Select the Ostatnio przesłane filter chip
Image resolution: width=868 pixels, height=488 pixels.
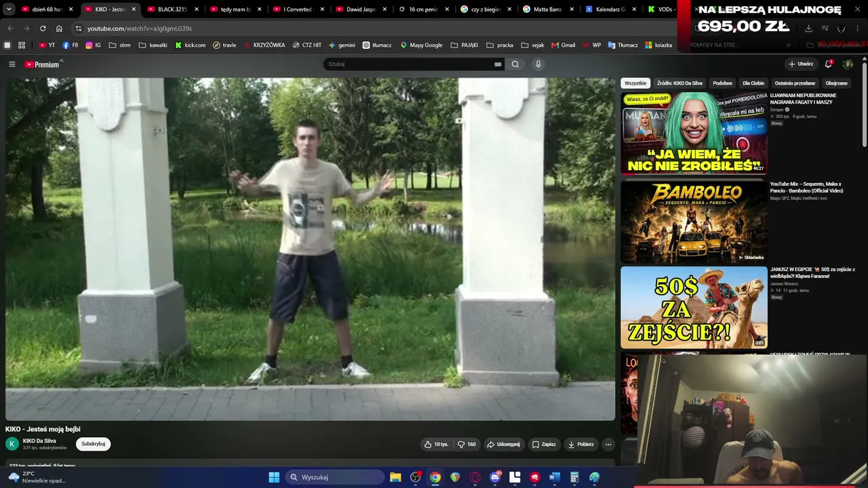coord(795,83)
